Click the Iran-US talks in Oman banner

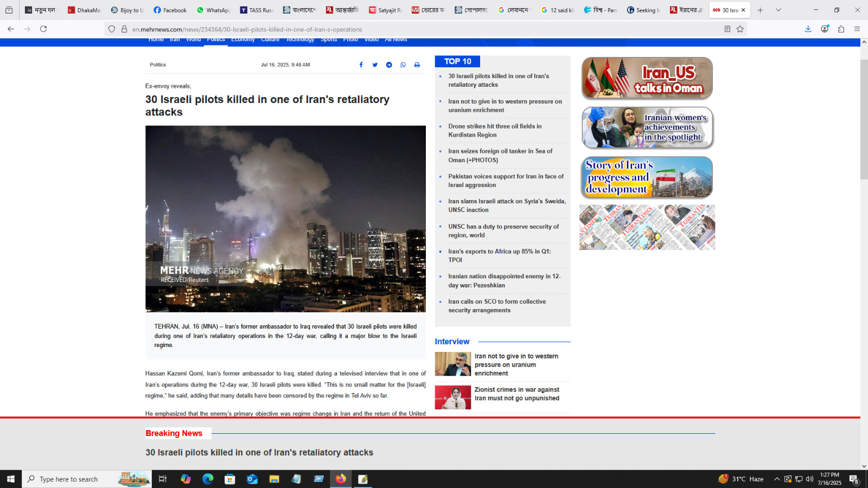(647, 79)
